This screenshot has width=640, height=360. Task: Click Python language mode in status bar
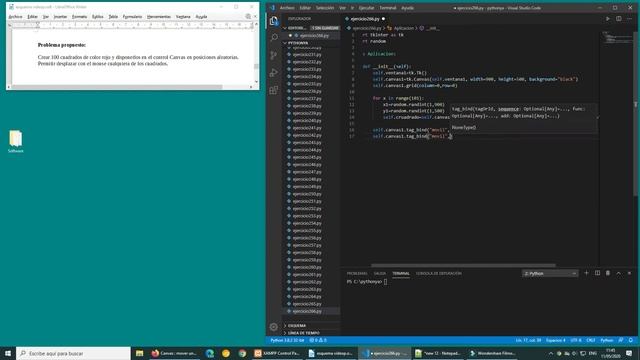click(x=607, y=340)
